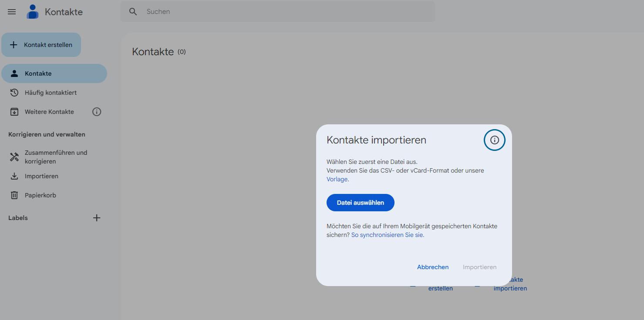Click the info icon in import dialog
The image size is (644, 320).
coord(494,140)
